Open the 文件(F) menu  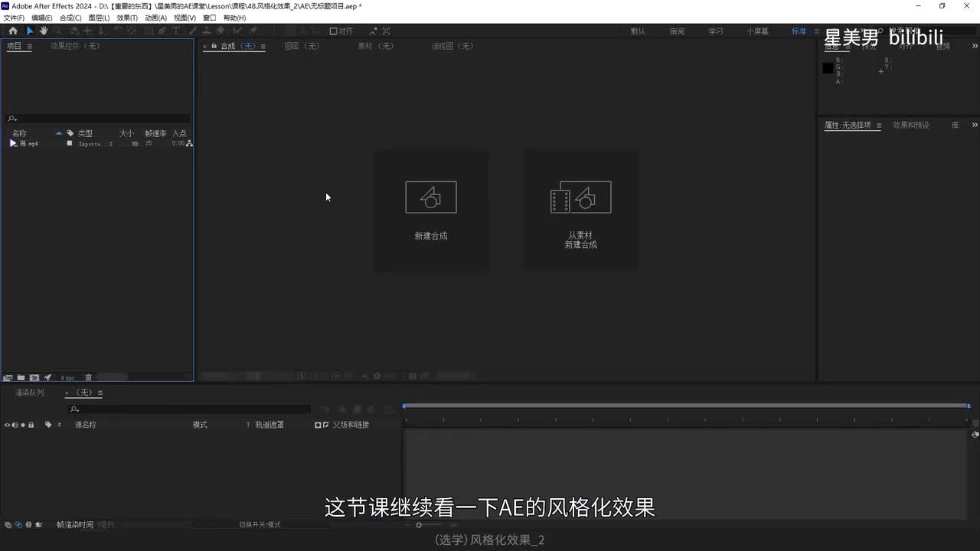tap(14, 18)
